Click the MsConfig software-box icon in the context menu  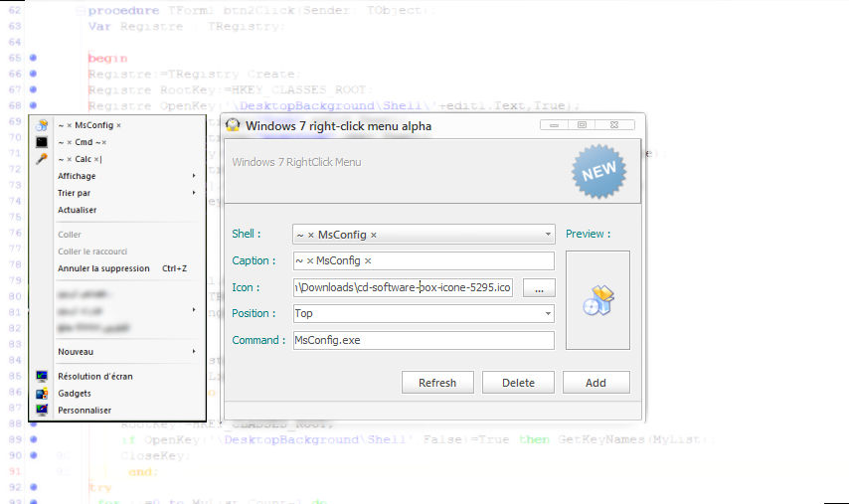[42, 125]
